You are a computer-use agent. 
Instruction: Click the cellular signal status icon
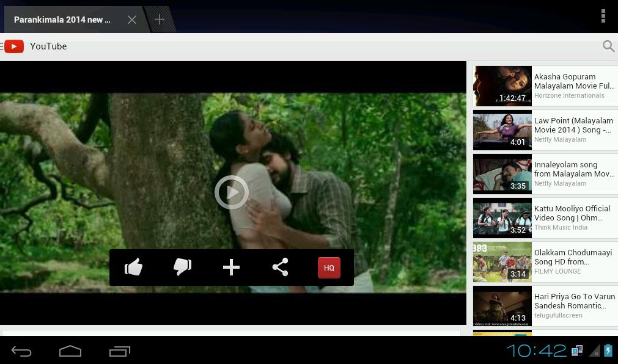click(595, 350)
